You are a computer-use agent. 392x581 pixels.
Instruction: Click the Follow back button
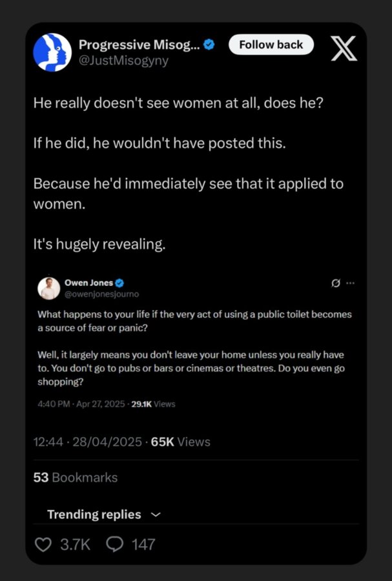click(271, 45)
